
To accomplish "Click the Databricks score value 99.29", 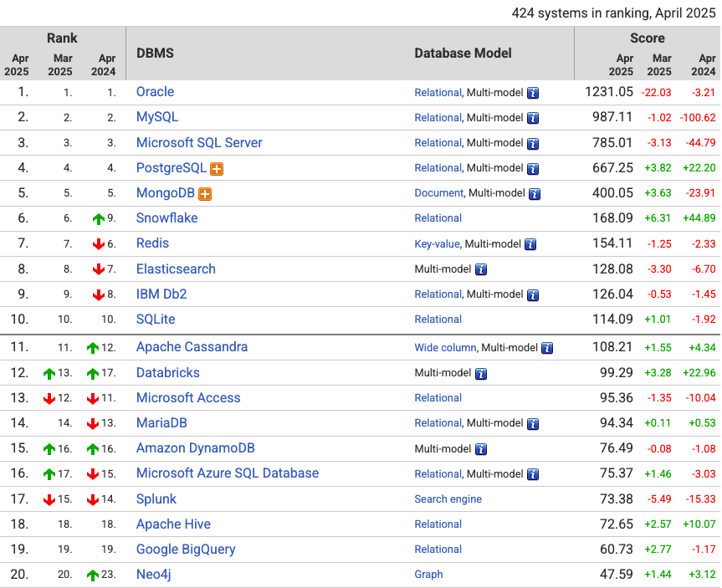I will pyautogui.click(x=616, y=372).
